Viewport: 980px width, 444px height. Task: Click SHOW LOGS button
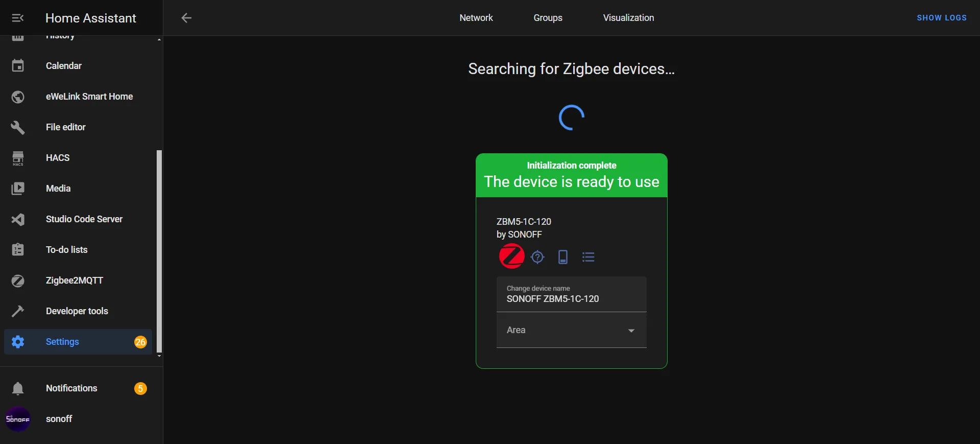tap(942, 18)
